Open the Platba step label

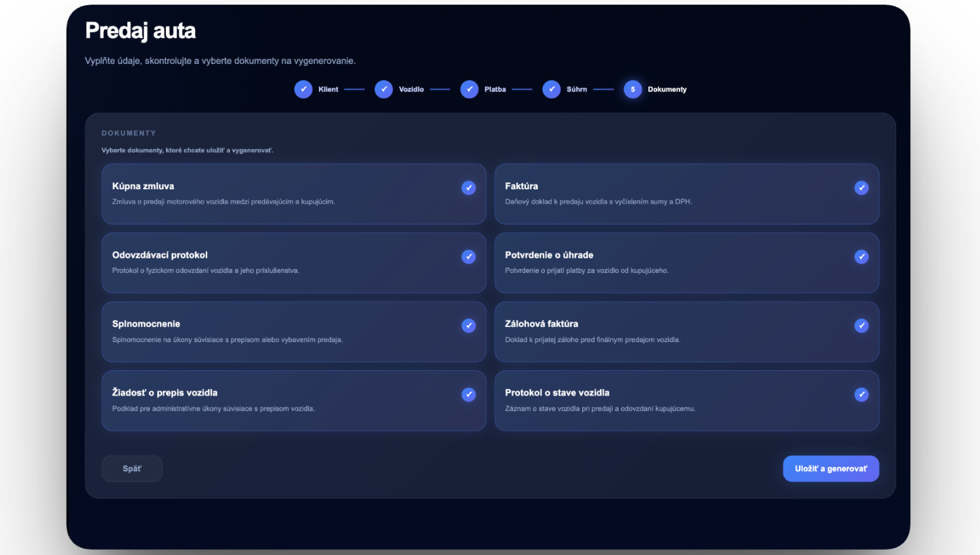click(495, 89)
